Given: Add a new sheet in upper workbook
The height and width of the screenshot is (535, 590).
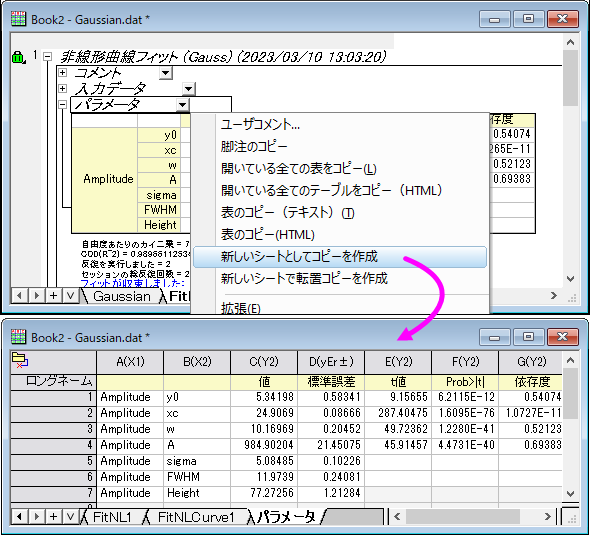Looking at the screenshot, I should point(53,296).
